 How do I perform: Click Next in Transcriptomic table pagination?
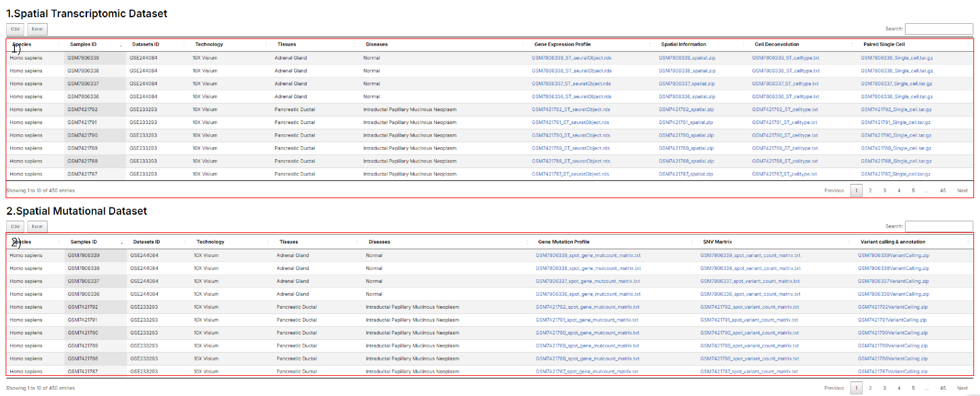tap(962, 191)
